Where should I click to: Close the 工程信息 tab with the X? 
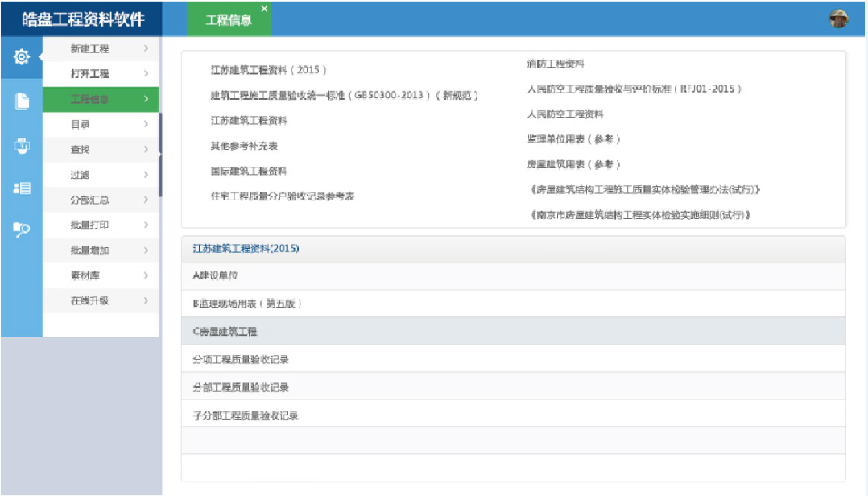264,9
